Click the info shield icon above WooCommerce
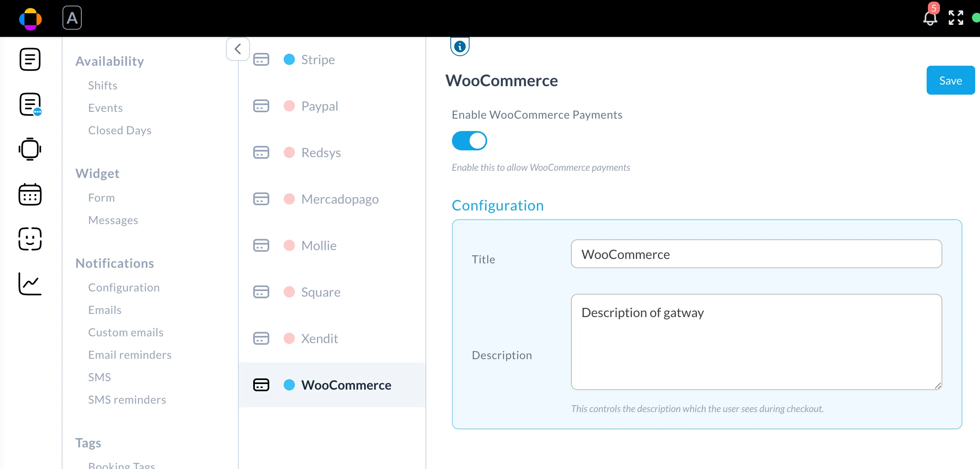This screenshot has width=980, height=469. coord(460,46)
